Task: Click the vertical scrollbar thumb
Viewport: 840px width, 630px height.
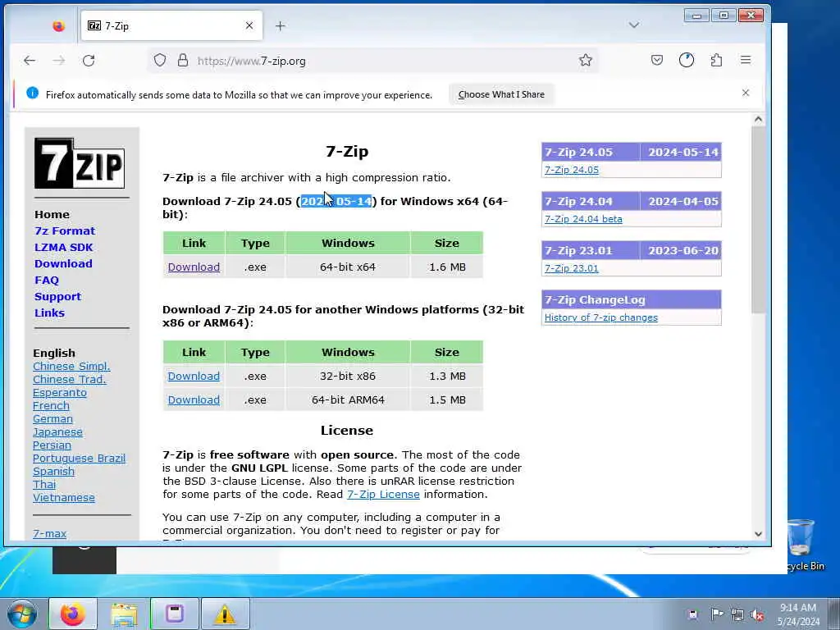Action: (758, 220)
